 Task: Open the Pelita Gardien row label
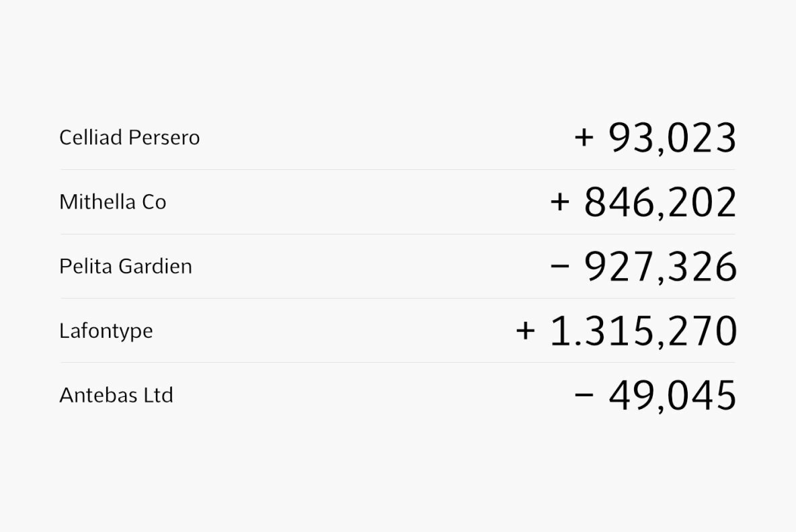pos(126,267)
